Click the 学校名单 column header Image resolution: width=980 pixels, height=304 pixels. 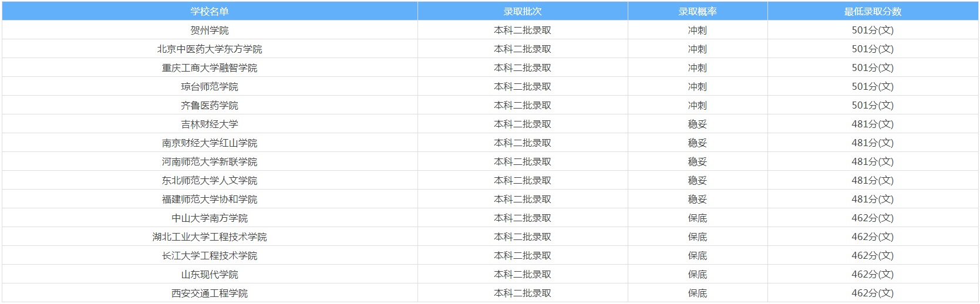(x=210, y=11)
